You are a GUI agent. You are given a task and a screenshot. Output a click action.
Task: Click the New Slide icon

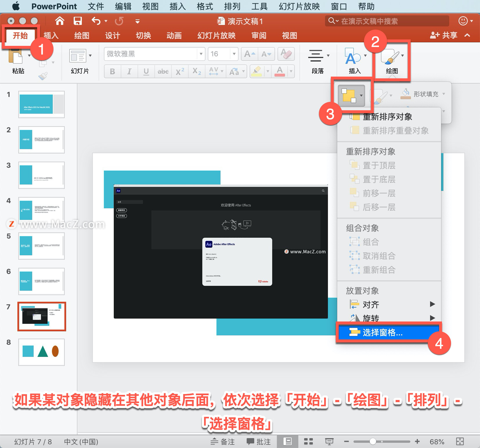tap(78, 56)
